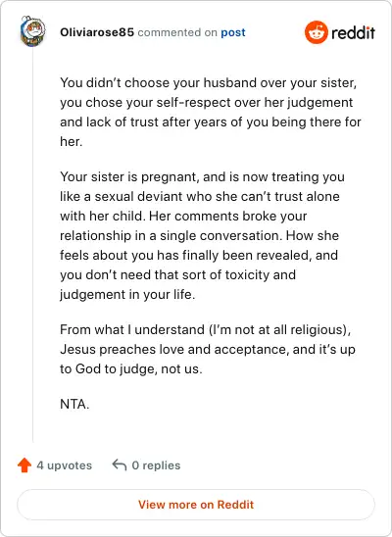Click the line "relationship in a single conversation"
Viewport: 392px width, 537px height.
tap(199, 235)
